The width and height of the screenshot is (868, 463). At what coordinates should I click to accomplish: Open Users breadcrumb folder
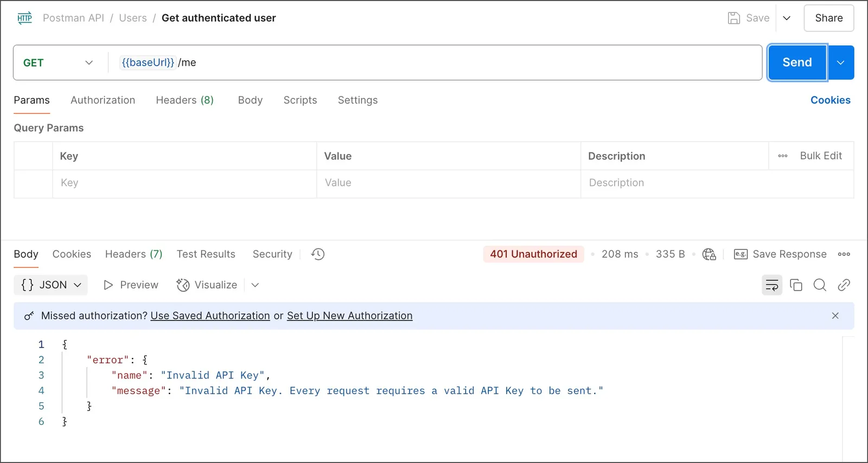coord(133,18)
